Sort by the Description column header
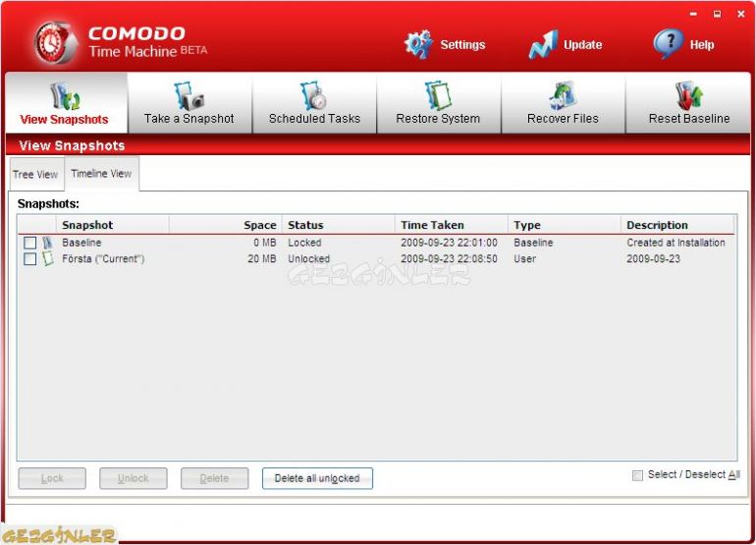The height and width of the screenshot is (545, 756). [x=677, y=225]
